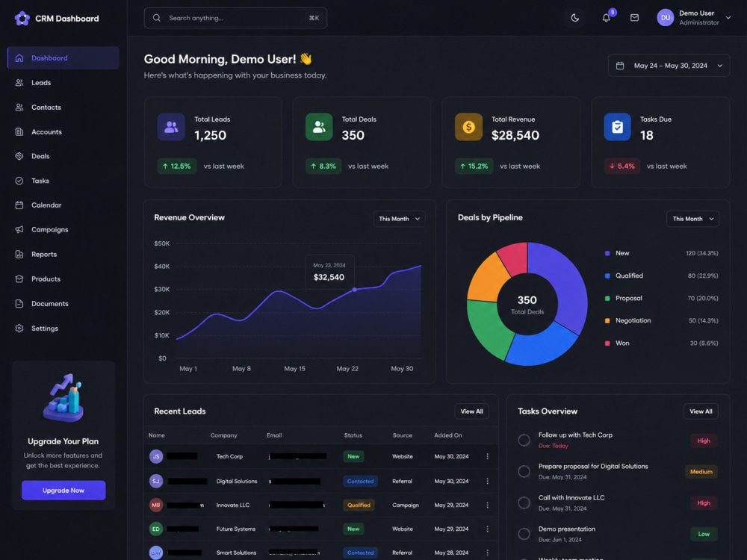This screenshot has width=747, height=560.
Task: Focus the 'Search anything...' field
Action: click(x=235, y=18)
